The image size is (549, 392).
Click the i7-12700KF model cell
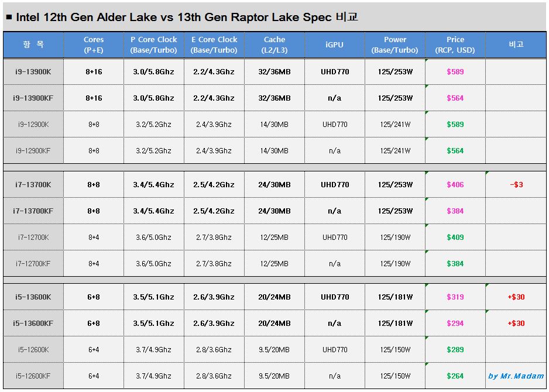click(33, 263)
